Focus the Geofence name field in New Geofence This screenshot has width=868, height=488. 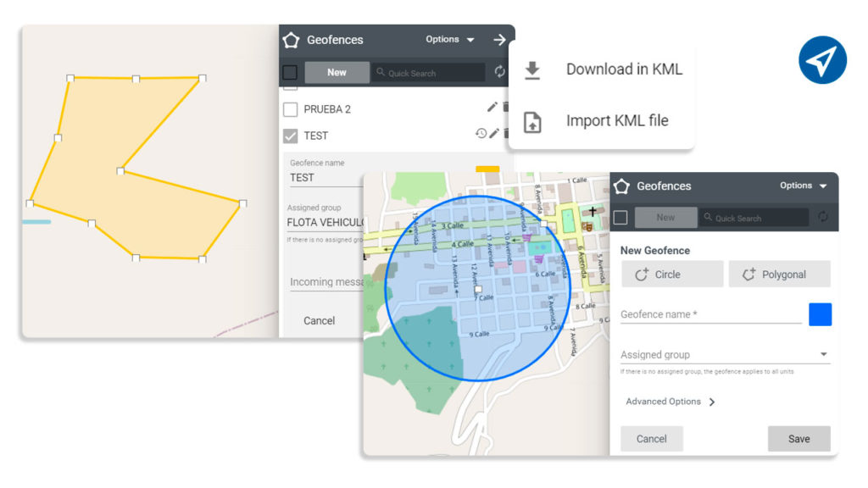click(x=711, y=314)
